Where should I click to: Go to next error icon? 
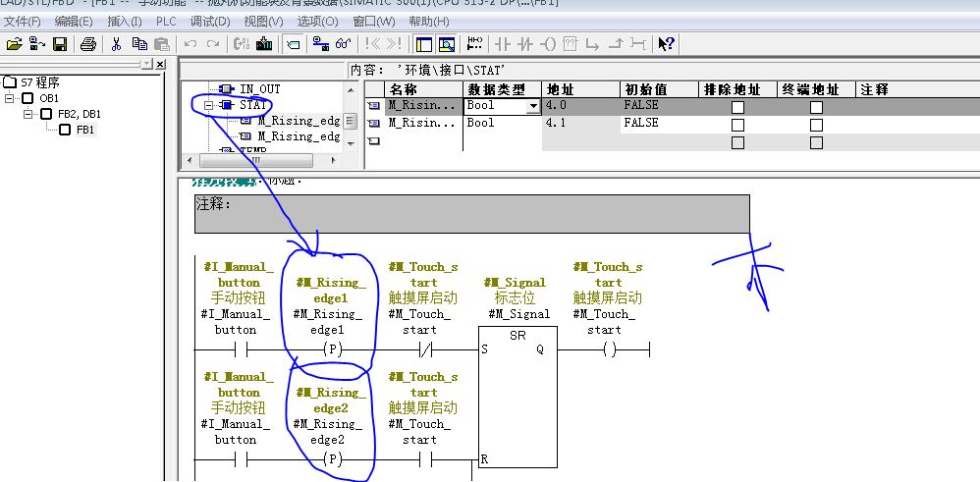click(394, 44)
